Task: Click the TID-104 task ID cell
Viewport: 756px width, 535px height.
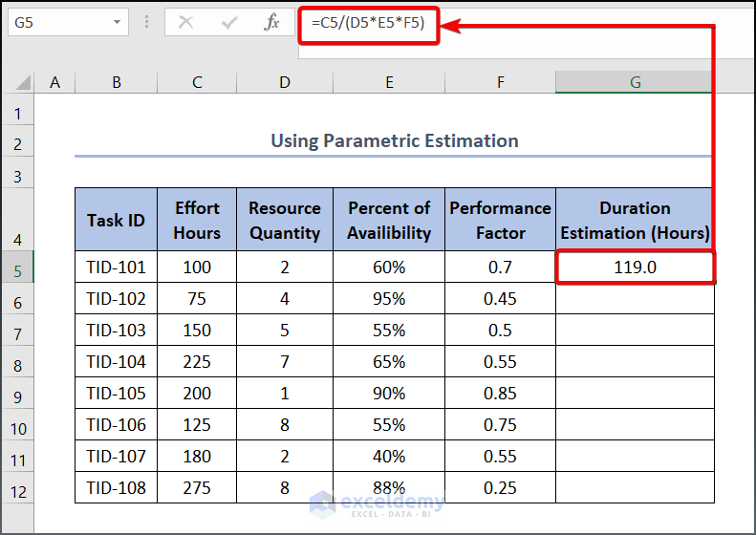Action: [117, 362]
